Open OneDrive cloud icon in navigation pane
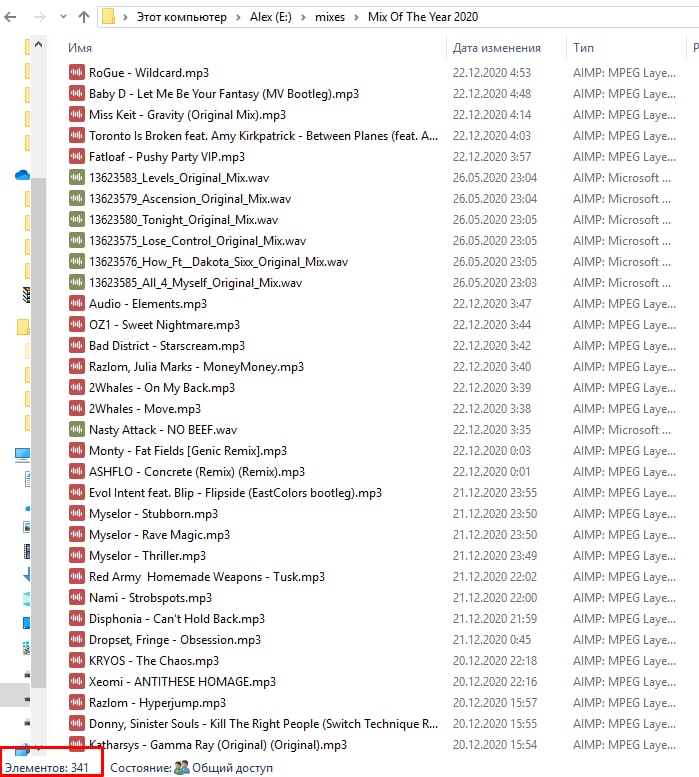Image resolution: width=699 pixels, height=777 pixels. (22, 175)
